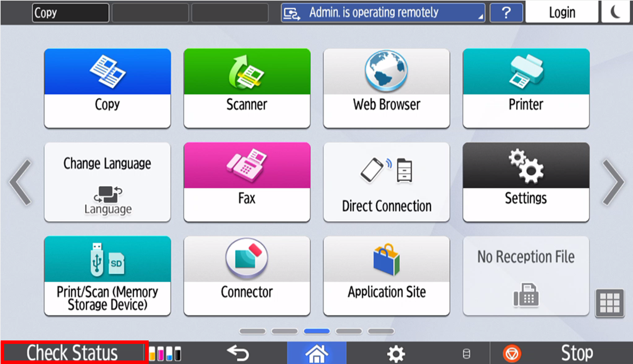Tap the red Stop icon
633x364 pixels.
[x=512, y=353]
